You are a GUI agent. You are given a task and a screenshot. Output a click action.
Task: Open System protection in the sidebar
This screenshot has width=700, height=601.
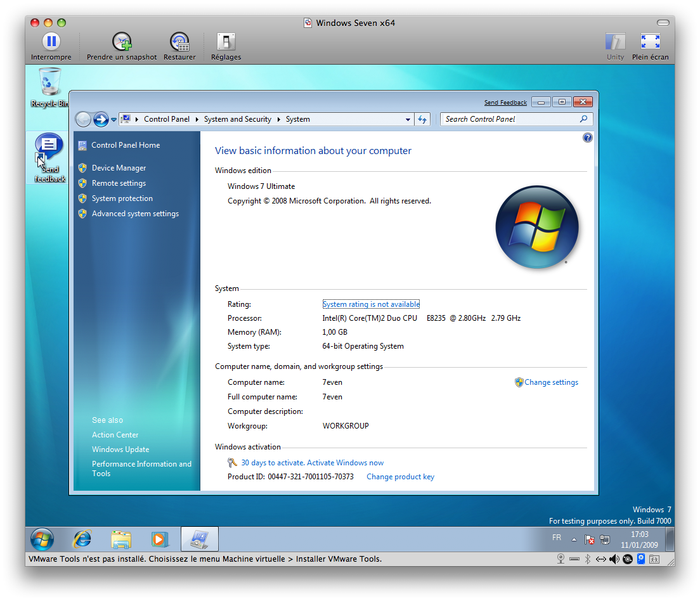[122, 198]
